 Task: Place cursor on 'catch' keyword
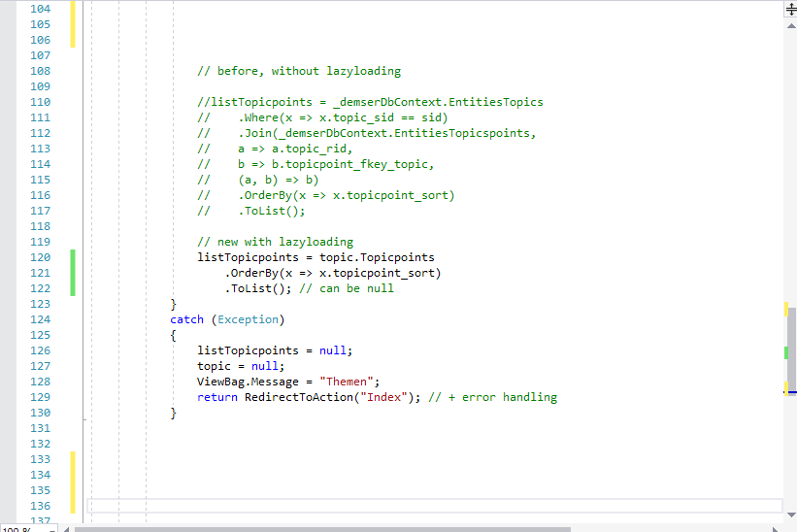pyautogui.click(x=186, y=319)
